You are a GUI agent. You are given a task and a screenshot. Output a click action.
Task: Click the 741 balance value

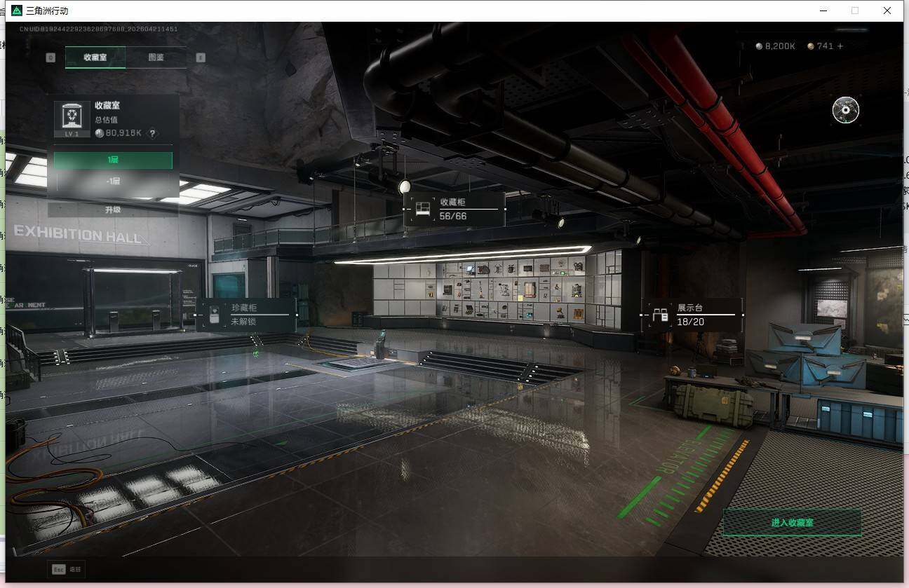tap(825, 46)
